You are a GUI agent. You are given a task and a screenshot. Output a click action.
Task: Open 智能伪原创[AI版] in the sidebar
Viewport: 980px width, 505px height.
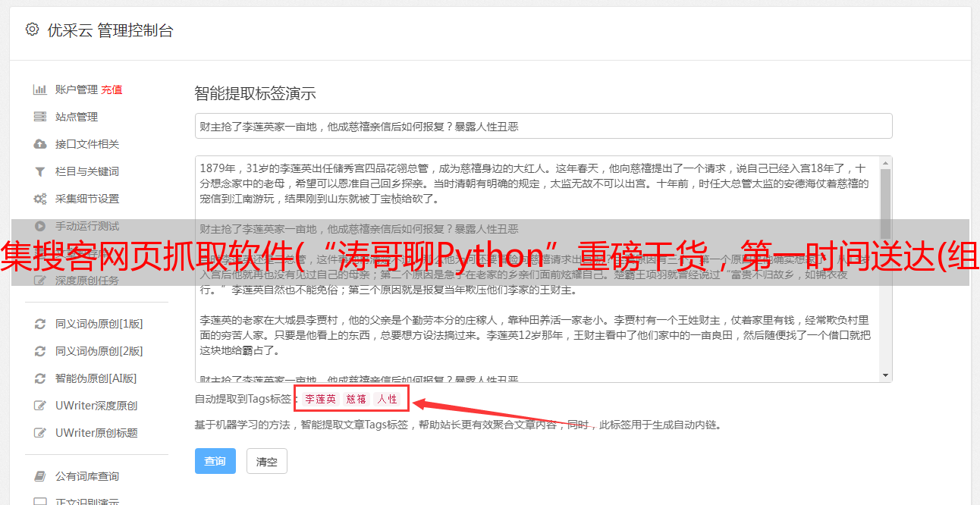coord(96,378)
